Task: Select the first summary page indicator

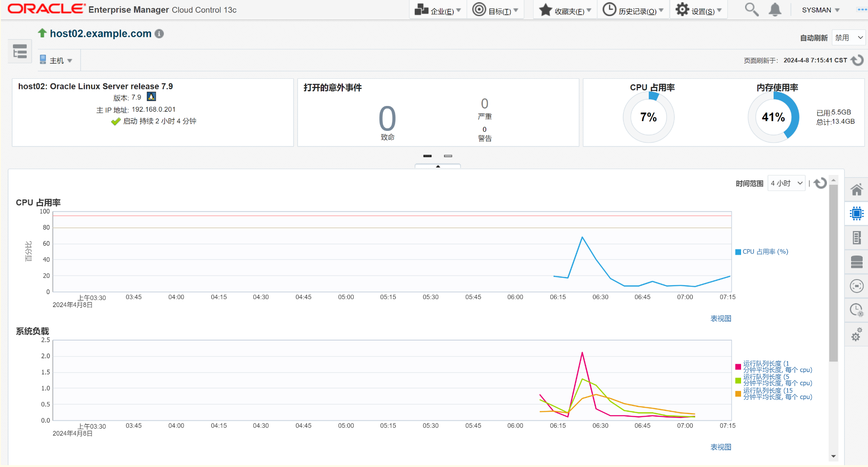Action: click(428, 156)
